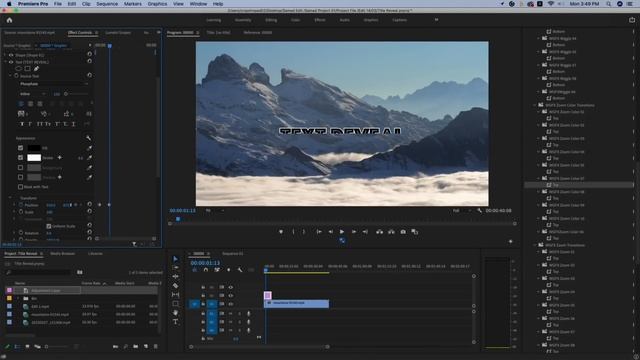
Task: Select the Slip tool
Action: (x=176, y=295)
